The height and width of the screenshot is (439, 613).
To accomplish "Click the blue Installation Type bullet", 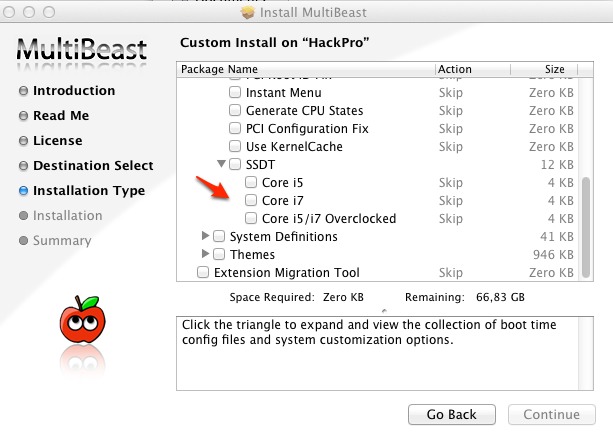I will [23, 191].
